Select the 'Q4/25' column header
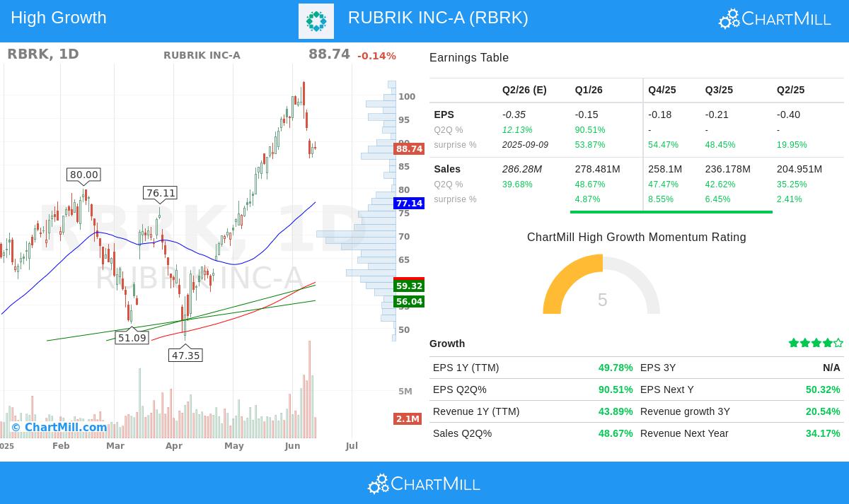The height and width of the screenshot is (504, 849). point(662,90)
